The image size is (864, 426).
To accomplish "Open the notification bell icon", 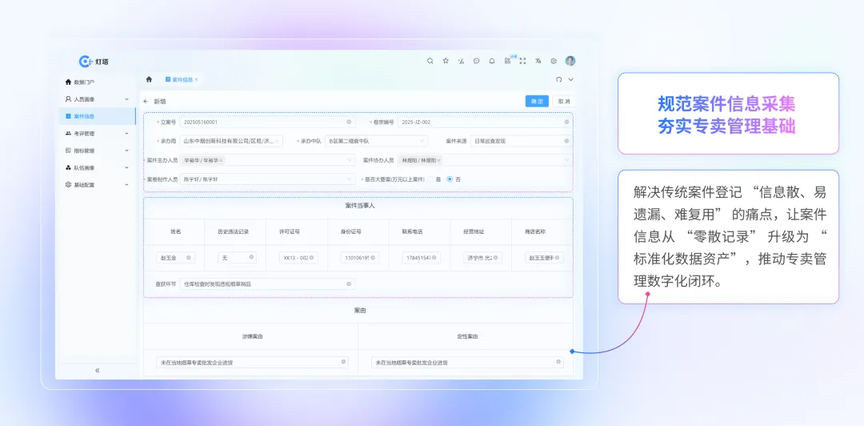I will [492, 61].
